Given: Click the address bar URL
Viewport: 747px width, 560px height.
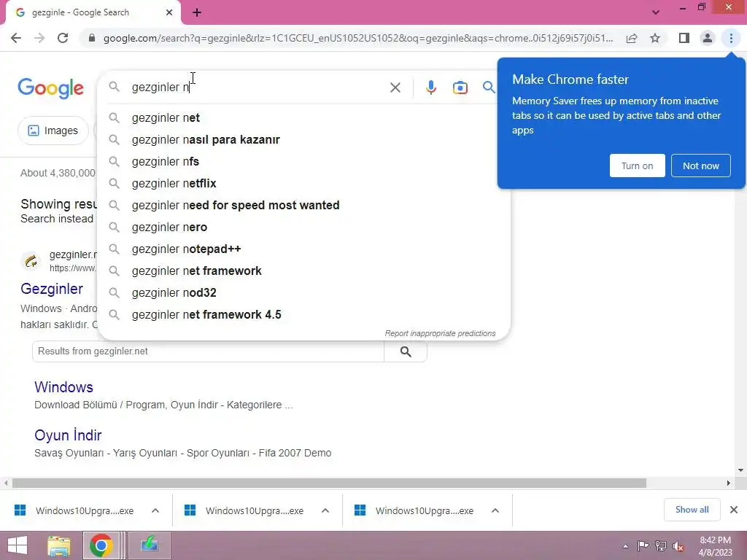Looking at the screenshot, I should coord(357,38).
